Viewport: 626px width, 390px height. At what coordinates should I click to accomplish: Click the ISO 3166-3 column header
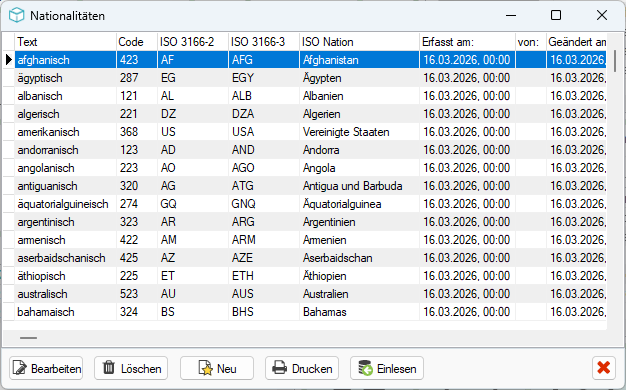264,42
